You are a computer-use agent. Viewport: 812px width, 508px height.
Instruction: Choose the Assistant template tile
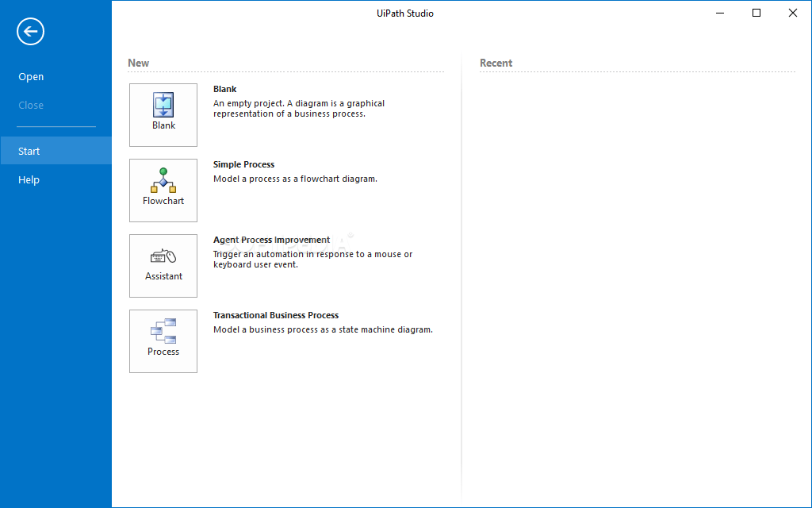click(x=163, y=266)
